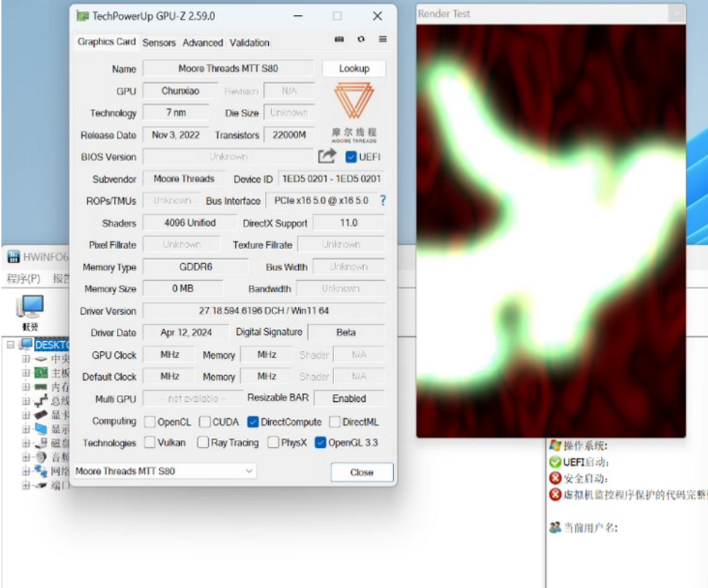Screen dimensions: 708x588
Task: Click the Render Test animation canvas
Action: [x=551, y=231]
